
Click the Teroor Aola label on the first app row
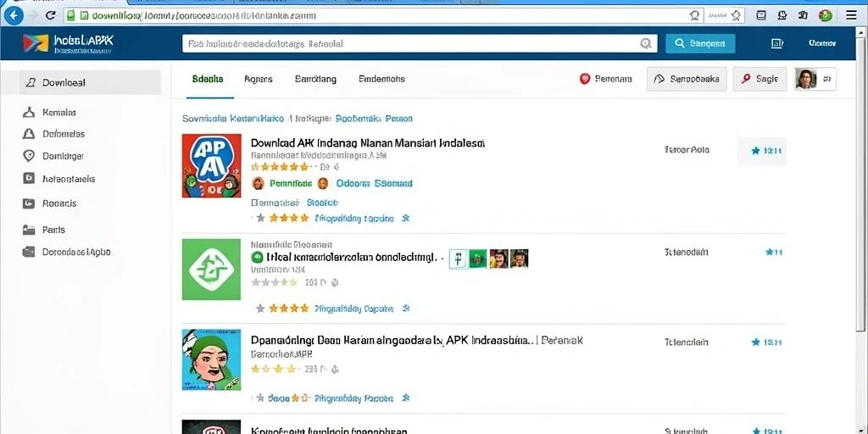(687, 149)
